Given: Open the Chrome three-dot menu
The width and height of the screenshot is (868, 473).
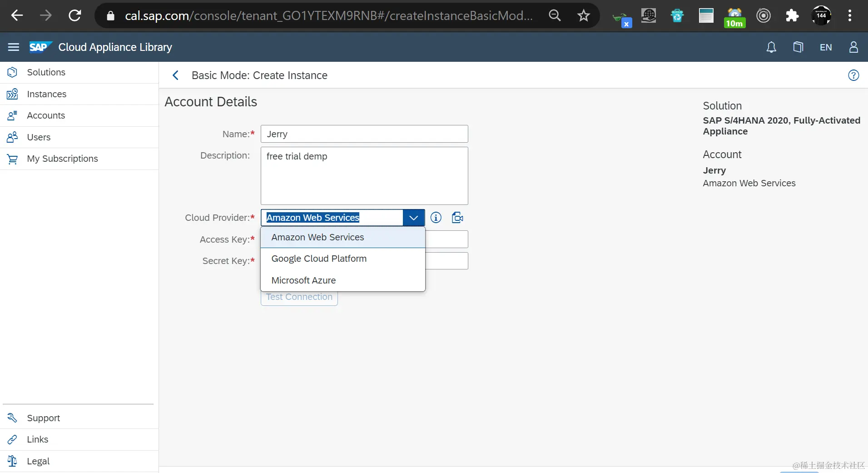Looking at the screenshot, I should [850, 15].
